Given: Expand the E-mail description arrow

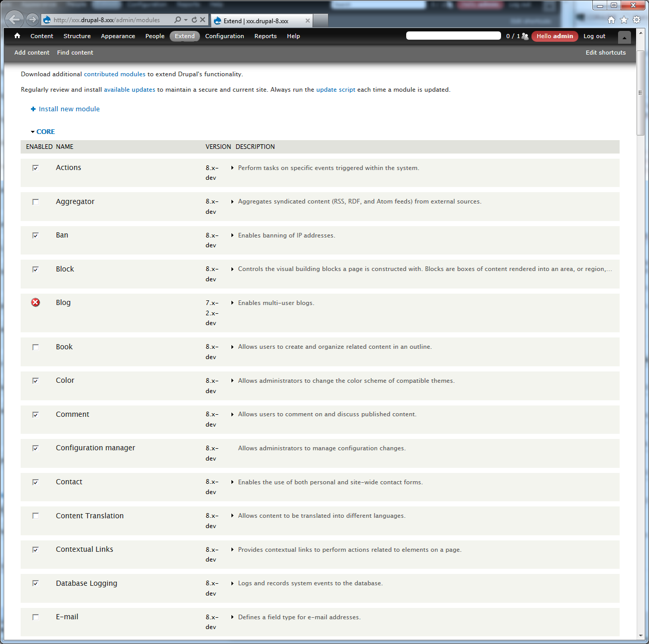Looking at the screenshot, I should (232, 617).
